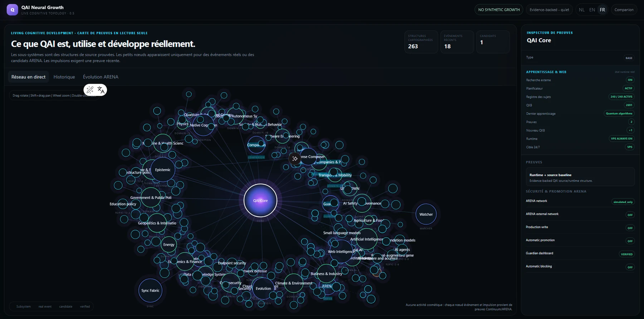Click the simulated_only pill for ARENA network
This screenshot has height=319, width=644.
(623, 202)
